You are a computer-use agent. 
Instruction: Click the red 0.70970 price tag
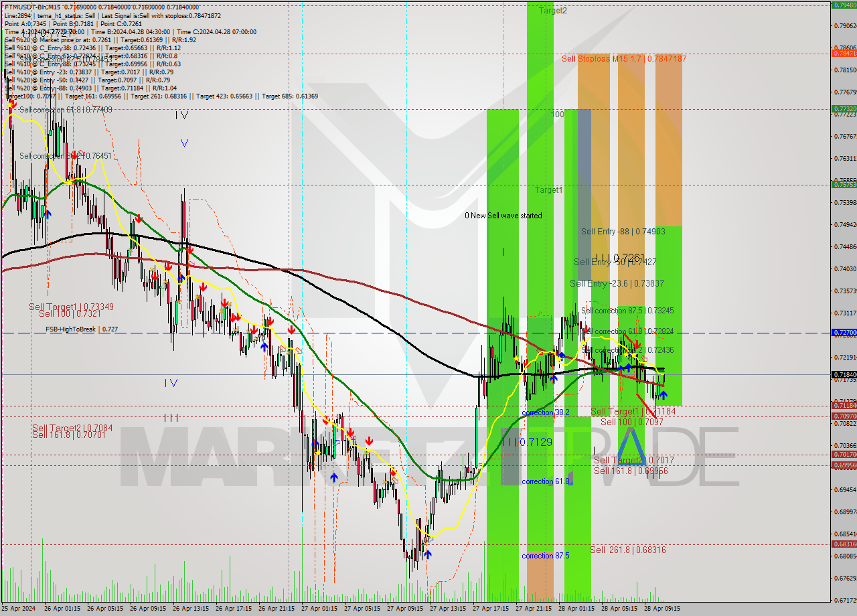click(x=844, y=416)
